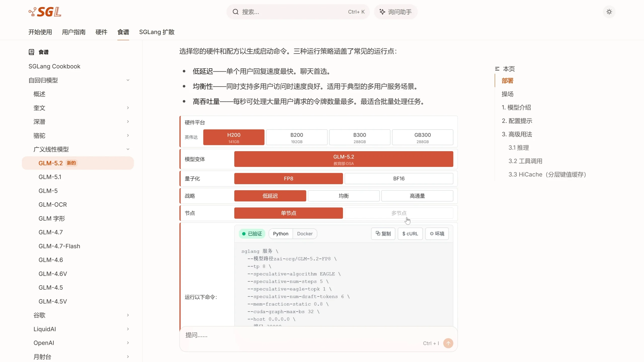Select the GB300 288GB hardware option
Viewport: 644px width, 362px height.
[x=423, y=137]
